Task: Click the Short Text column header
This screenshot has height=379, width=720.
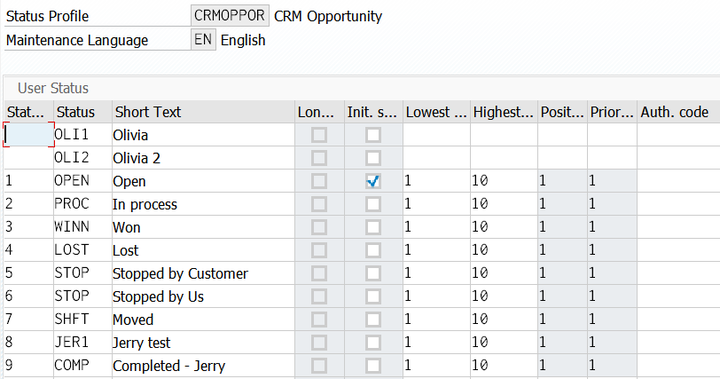Action: tap(203, 112)
